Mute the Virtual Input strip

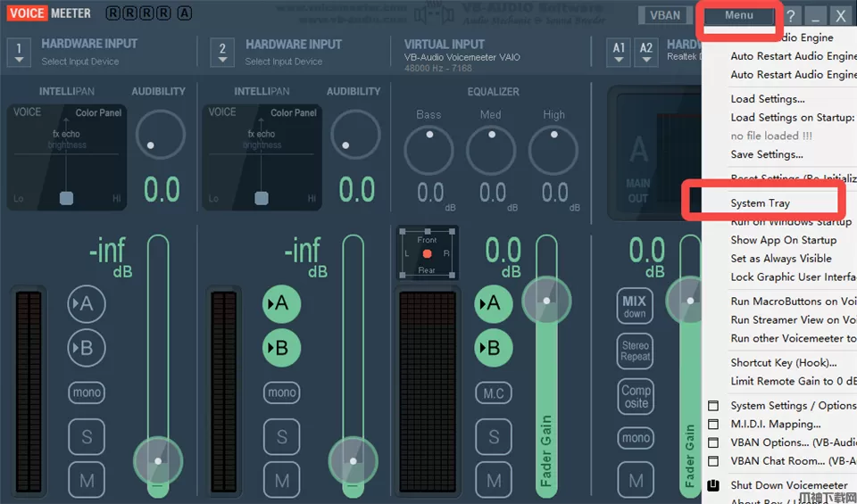coord(493,481)
